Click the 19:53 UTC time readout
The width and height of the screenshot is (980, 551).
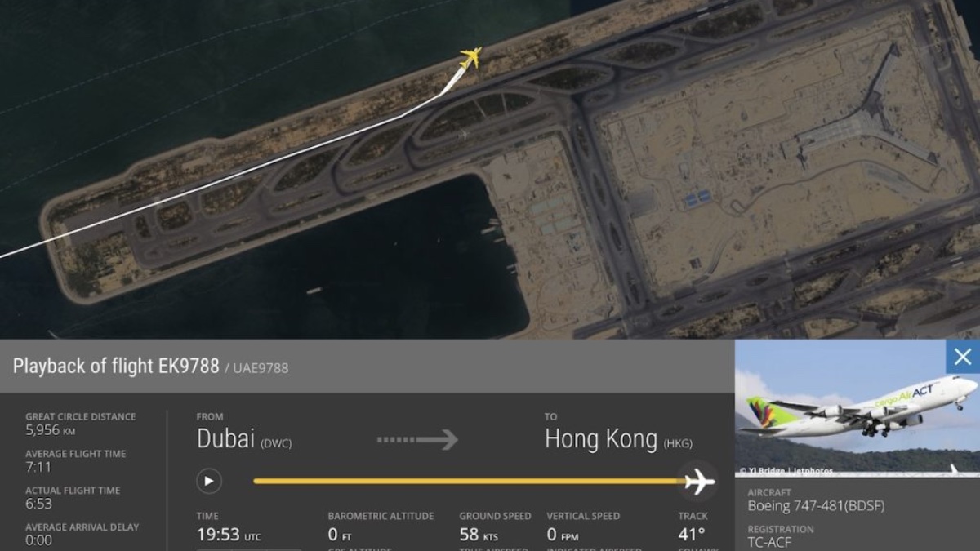pyautogui.click(x=229, y=535)
